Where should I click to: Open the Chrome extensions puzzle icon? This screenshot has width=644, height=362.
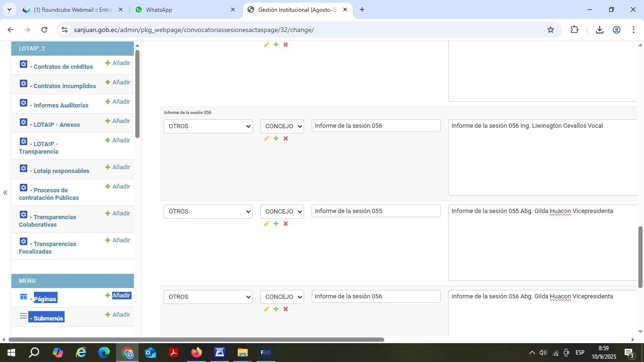(574, 30)
